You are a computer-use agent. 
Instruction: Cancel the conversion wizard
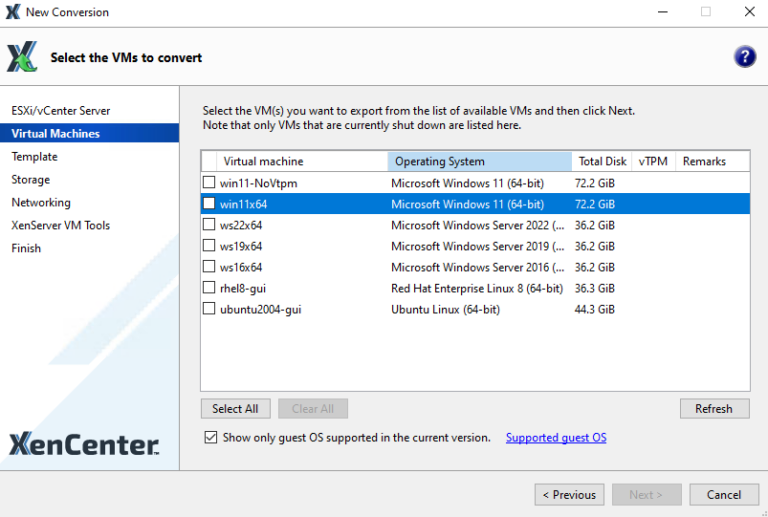coord(724,494)
